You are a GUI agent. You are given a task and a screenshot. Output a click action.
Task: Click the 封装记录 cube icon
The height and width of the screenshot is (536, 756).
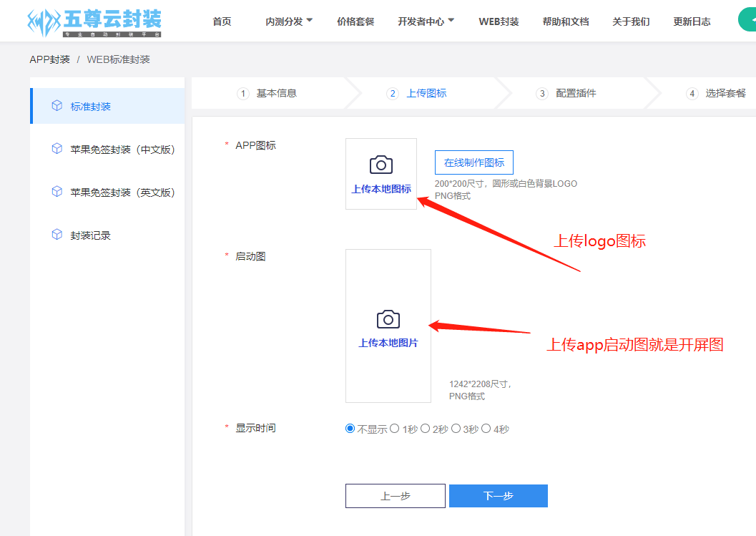tap(57, 235)
